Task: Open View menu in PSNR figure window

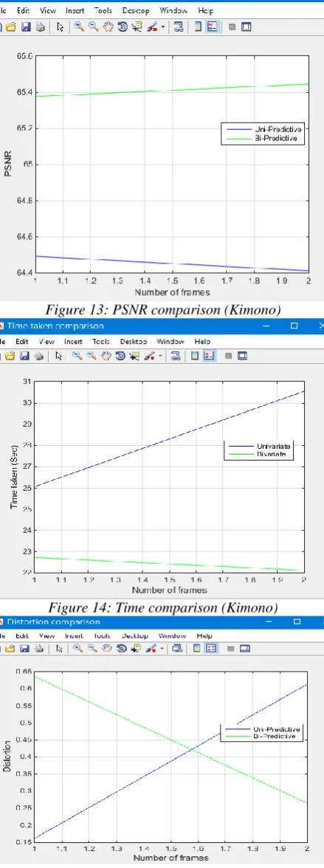Action: click(x=48, y=10)
